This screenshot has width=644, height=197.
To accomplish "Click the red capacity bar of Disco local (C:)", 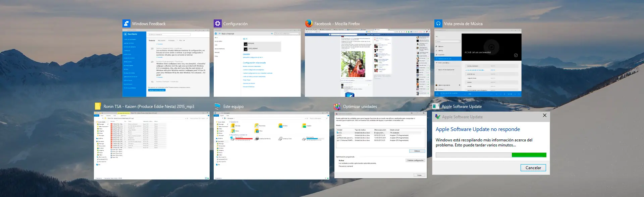I will click(244, 138).
